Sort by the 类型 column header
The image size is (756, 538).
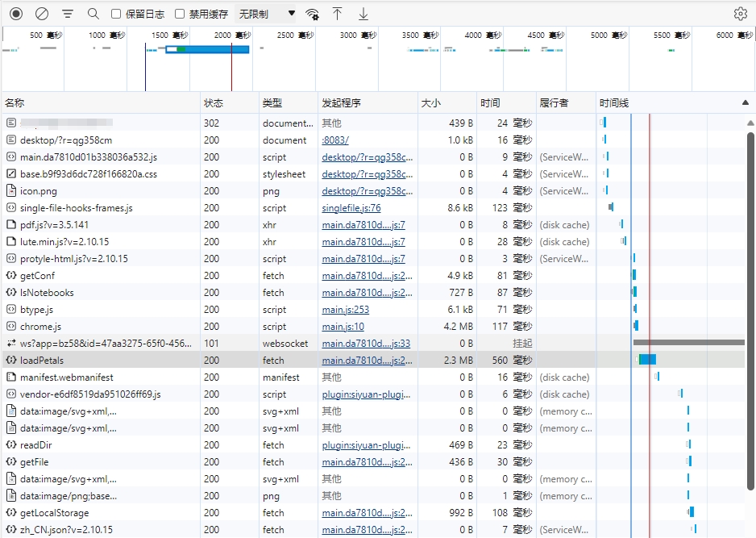coord(272,103)
